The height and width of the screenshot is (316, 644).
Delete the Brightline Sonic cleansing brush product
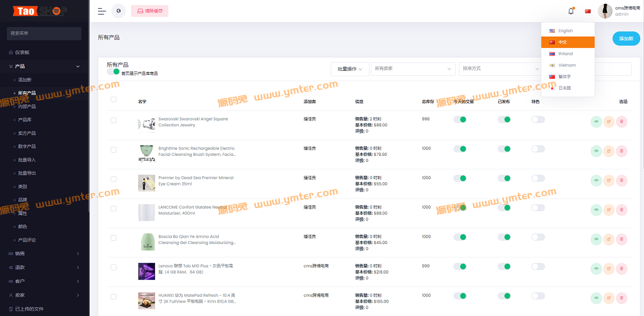pos(621,152)
